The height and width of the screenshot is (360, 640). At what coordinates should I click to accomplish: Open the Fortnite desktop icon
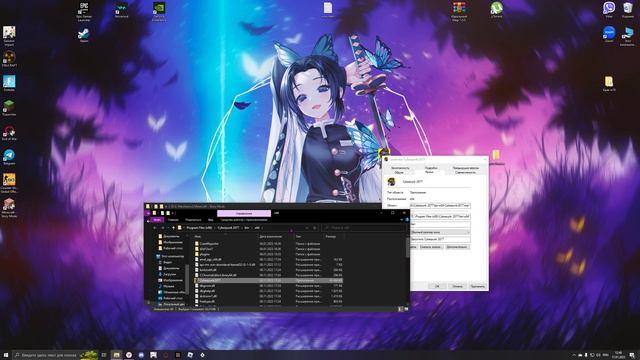(9, 83)
